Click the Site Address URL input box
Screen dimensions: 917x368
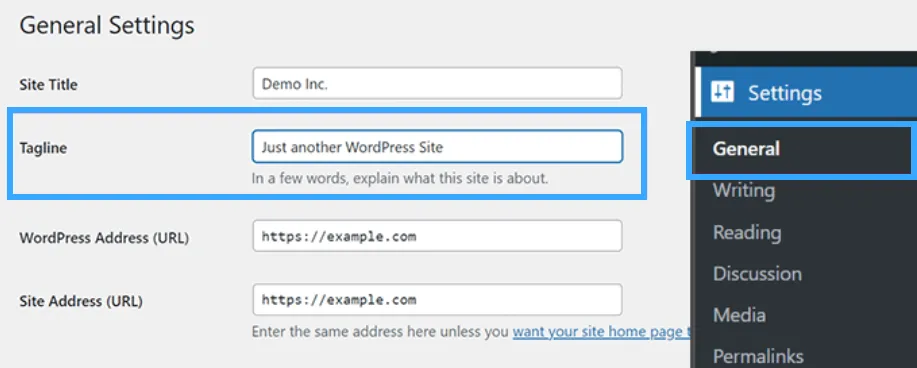tap(437, 300)
